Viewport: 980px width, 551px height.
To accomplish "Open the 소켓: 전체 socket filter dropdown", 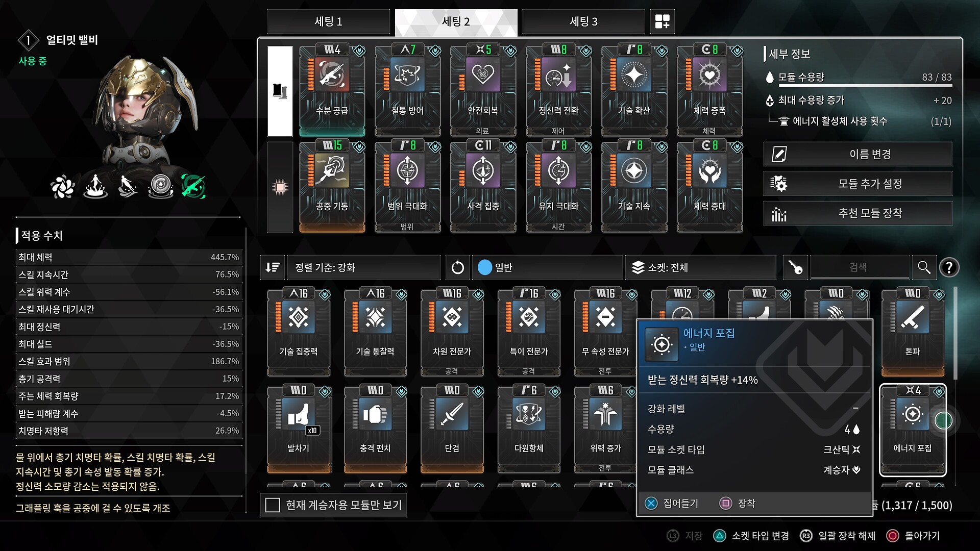I will tap(700, 267).
